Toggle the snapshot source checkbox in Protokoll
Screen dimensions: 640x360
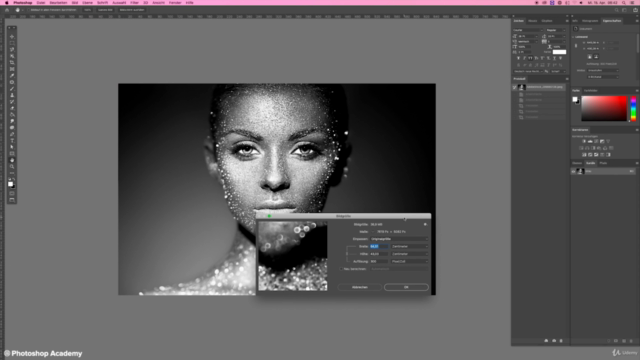point(515,87)
